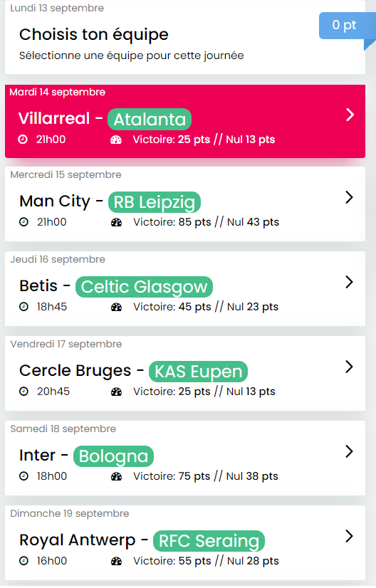
Task: Click the clock icon for Man City match
Action: pyautogui.click(x=23, y=222)
